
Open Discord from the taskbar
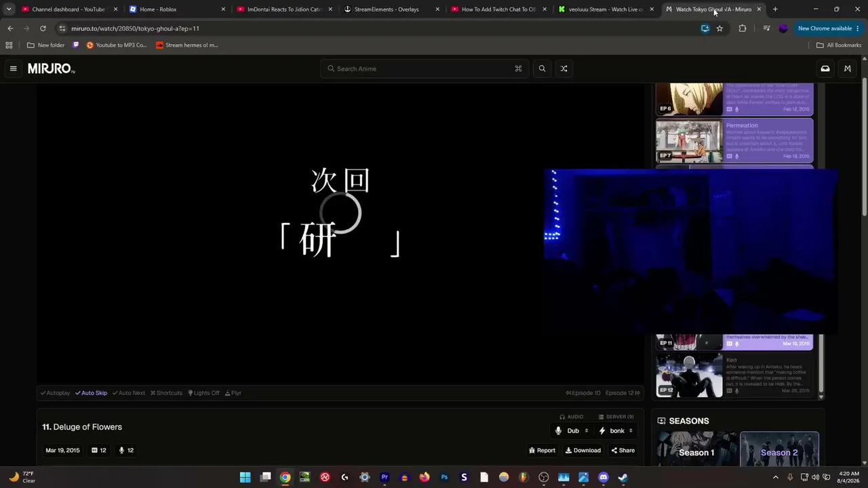tap(604, 477)
